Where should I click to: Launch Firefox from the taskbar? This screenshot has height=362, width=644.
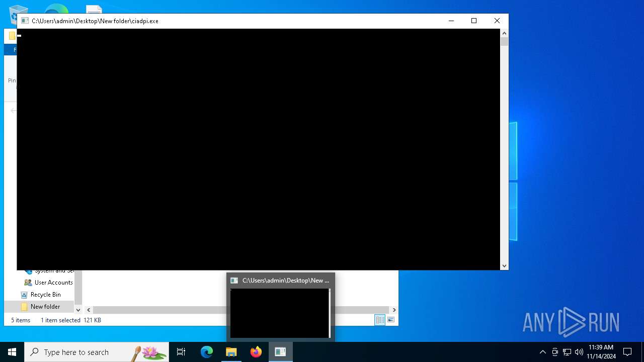[256, 352]
